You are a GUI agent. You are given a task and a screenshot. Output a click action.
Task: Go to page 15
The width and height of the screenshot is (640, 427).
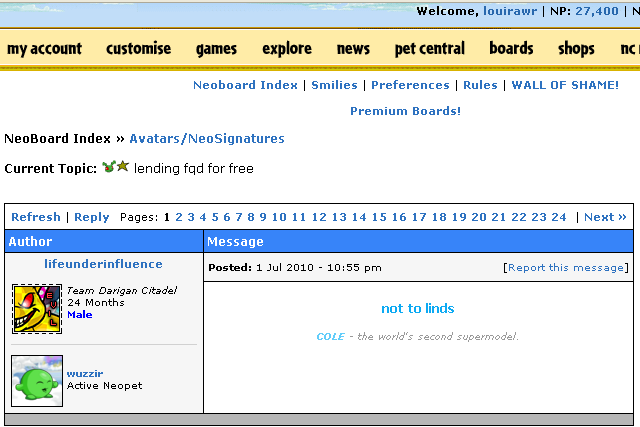pyautogui.click(x=379, y=217)
